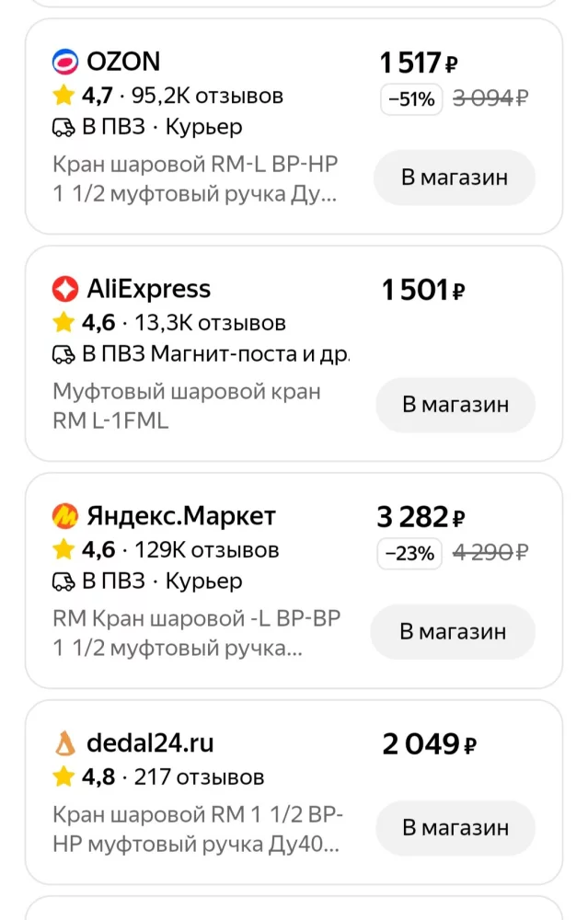The image size is (588, 920).
Task: Select the Яндекс.Маркет store title
Action: pos(181,516)
